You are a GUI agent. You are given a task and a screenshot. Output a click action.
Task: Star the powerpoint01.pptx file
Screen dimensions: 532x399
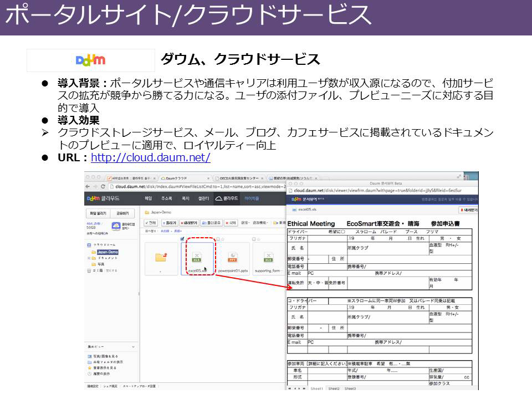click(x=223, y=239)
